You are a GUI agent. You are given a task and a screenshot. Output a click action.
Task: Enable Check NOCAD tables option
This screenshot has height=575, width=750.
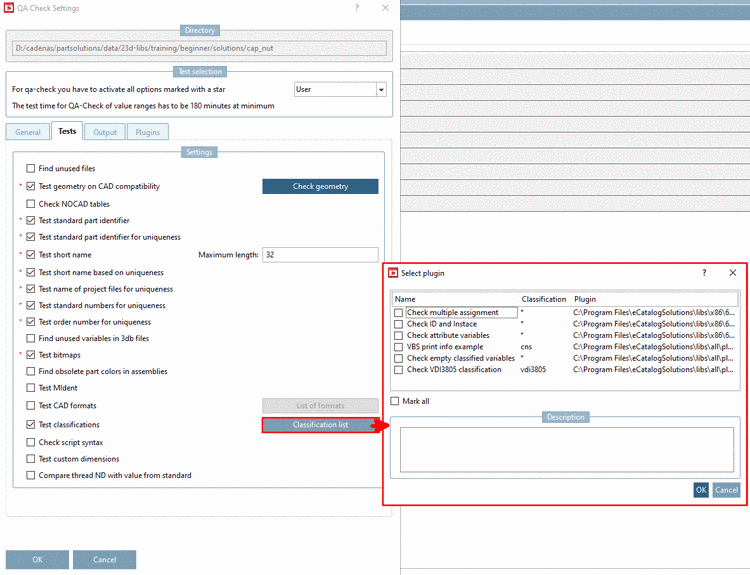pos(31,204)
